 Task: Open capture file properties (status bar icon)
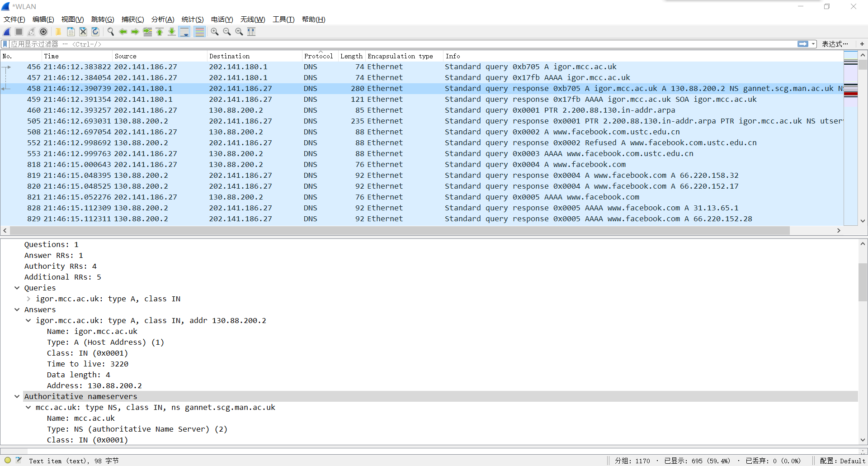[x=19, y=461]
